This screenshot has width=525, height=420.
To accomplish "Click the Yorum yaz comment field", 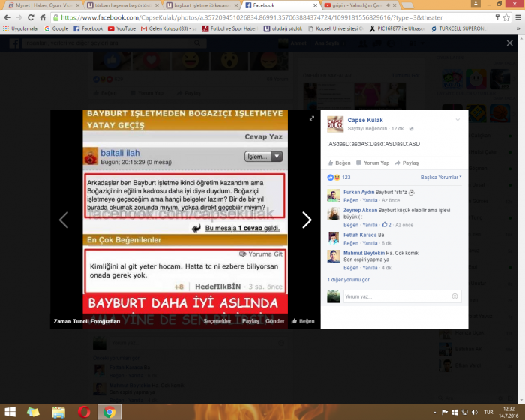I will click(396, 296).
